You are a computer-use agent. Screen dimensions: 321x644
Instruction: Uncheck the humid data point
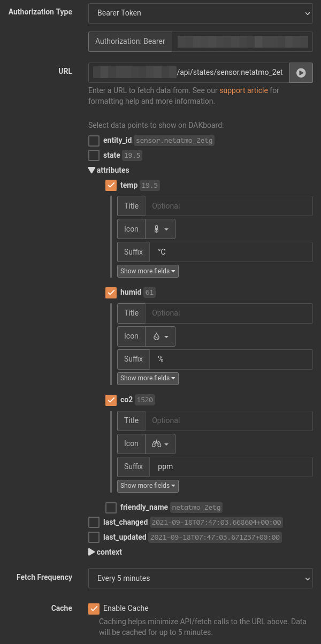111,293
